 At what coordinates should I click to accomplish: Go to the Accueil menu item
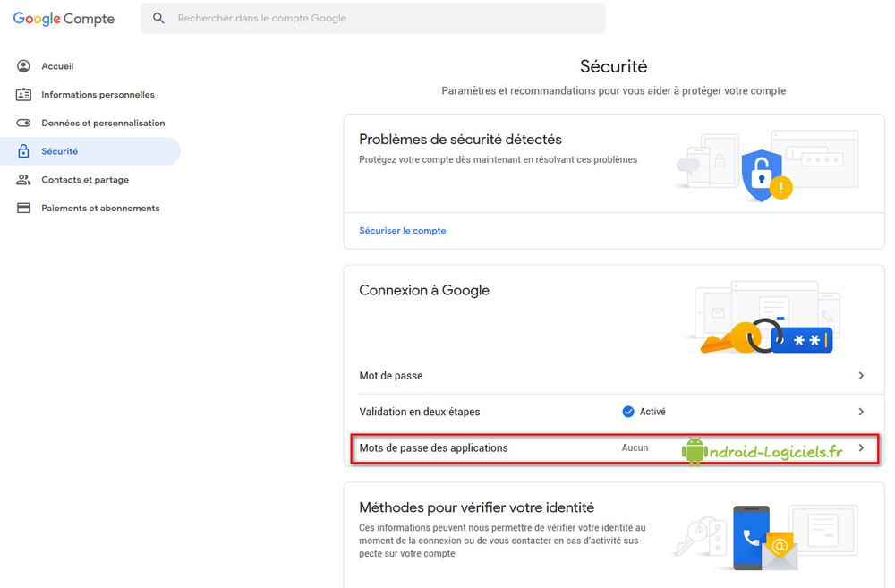point(57,66)
